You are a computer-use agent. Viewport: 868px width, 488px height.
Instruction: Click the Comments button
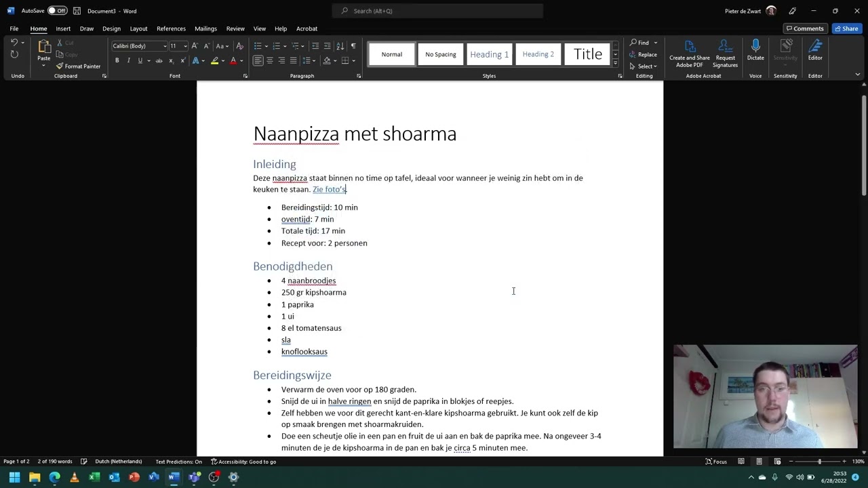point(805,28)
